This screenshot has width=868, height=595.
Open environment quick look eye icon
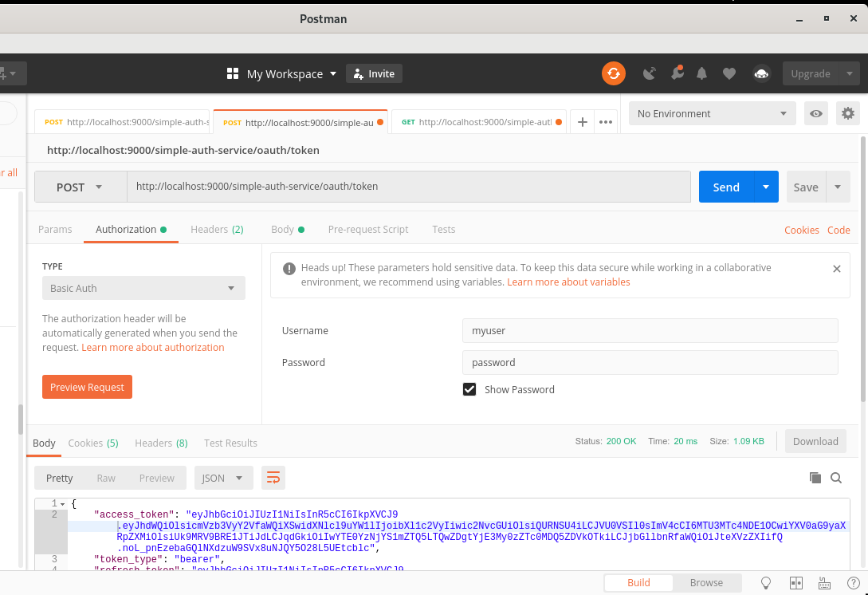coord(815,113)
